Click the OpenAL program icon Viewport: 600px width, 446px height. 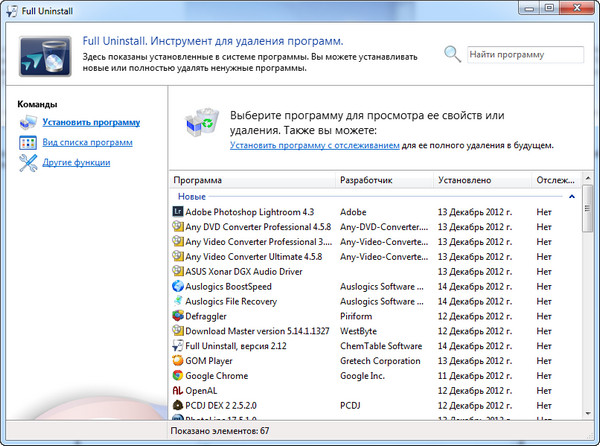[177, 390]
